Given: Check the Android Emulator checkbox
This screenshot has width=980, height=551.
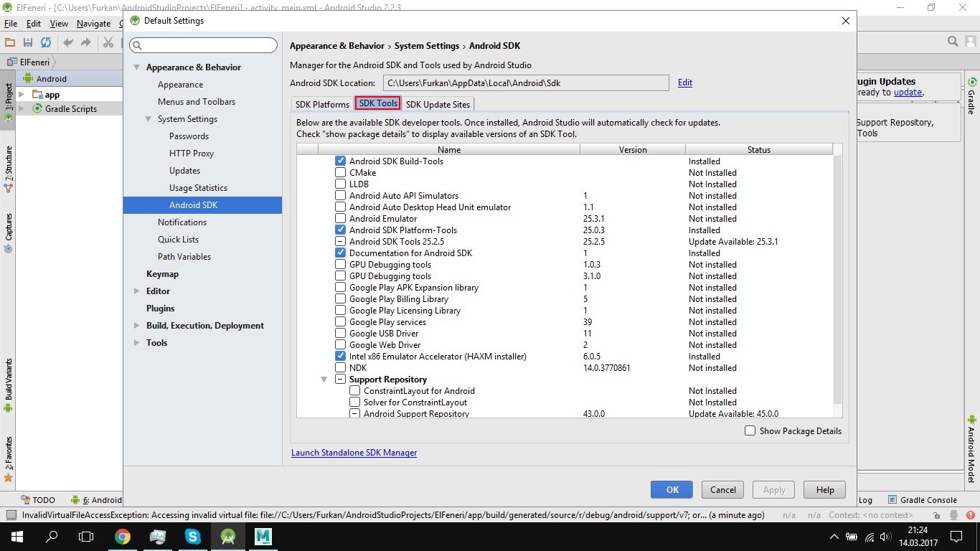Looking at the screenshot, I should click(x=340, y=219).
